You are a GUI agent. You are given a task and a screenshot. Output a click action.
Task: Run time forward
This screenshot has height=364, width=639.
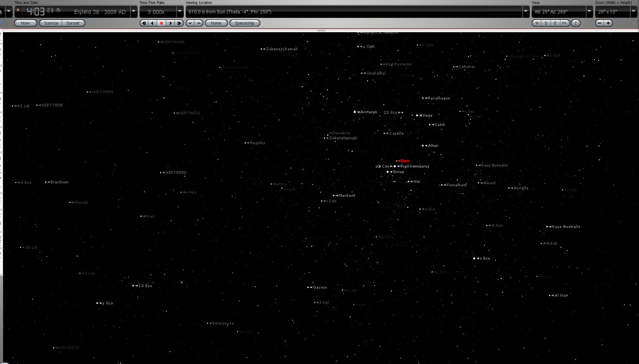(171, 23)
